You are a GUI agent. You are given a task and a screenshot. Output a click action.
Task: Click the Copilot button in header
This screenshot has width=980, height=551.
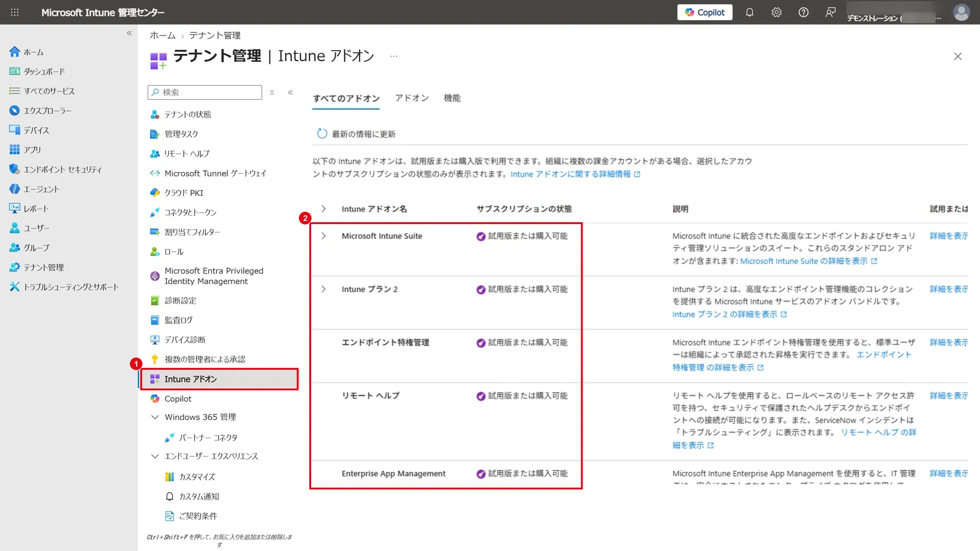point(704,12)
